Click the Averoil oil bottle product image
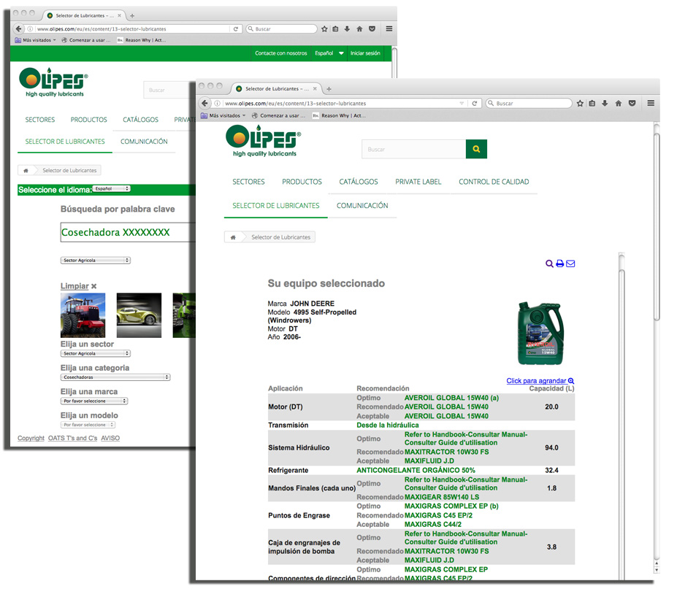Image resolution: width=696 pixels, height=616 pixels. (x=540, y=333)
